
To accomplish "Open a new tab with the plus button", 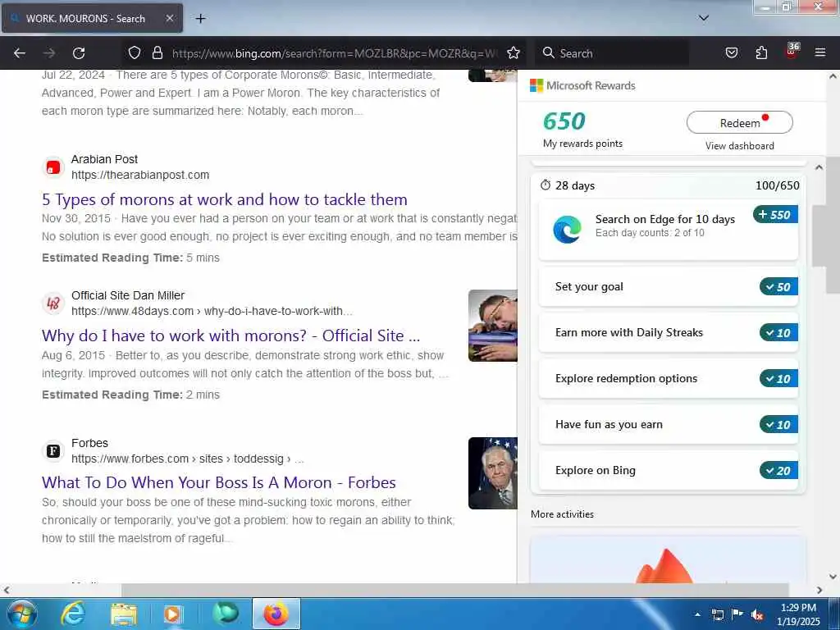I will click(x=200, y=19).
